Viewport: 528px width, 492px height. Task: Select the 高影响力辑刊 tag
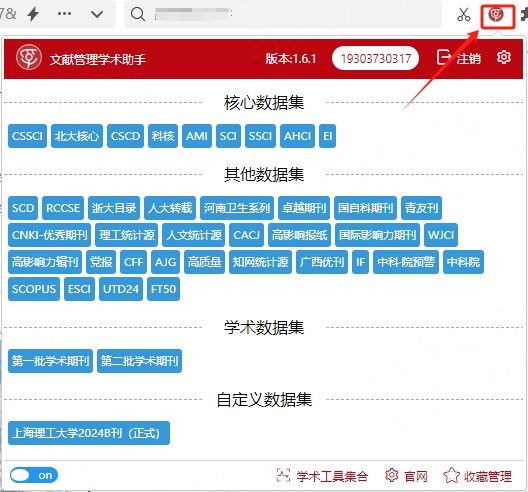(45, 262)
